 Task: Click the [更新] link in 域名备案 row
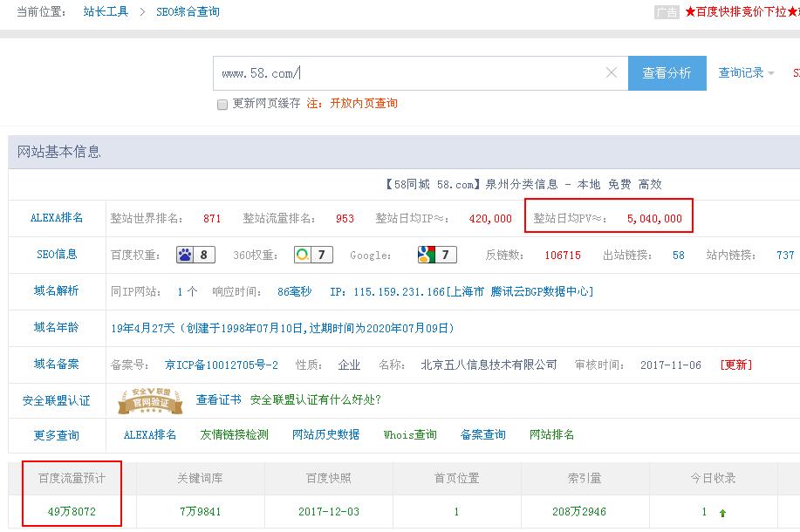(737, 365)
